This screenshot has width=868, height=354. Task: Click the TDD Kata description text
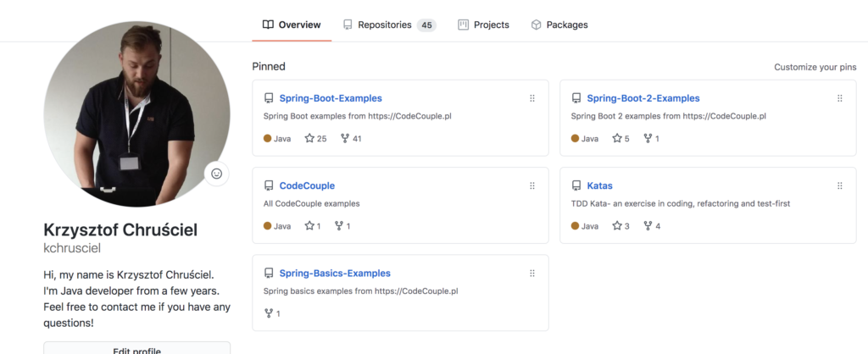coord(681,203)
